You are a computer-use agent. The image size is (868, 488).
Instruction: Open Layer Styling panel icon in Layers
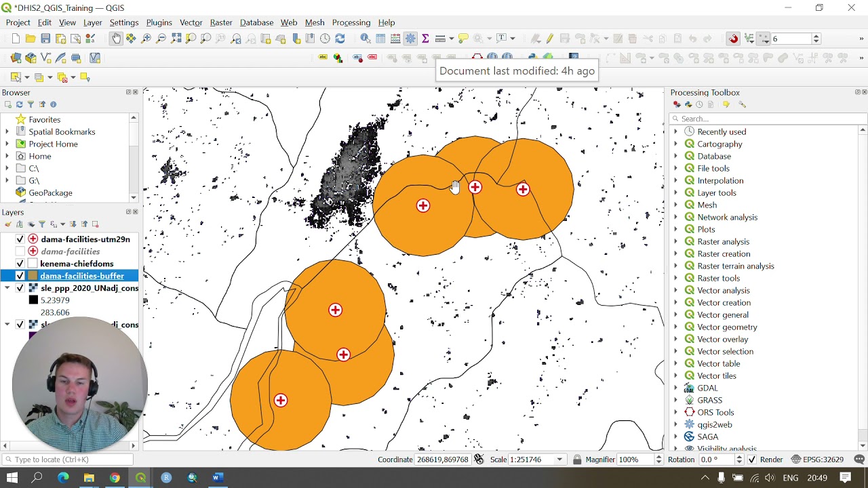8,224
